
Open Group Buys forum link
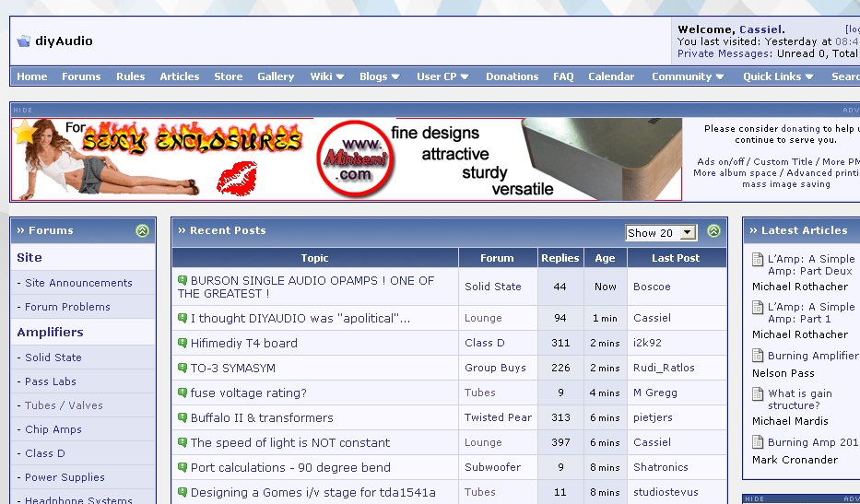(x=495, y=368)
